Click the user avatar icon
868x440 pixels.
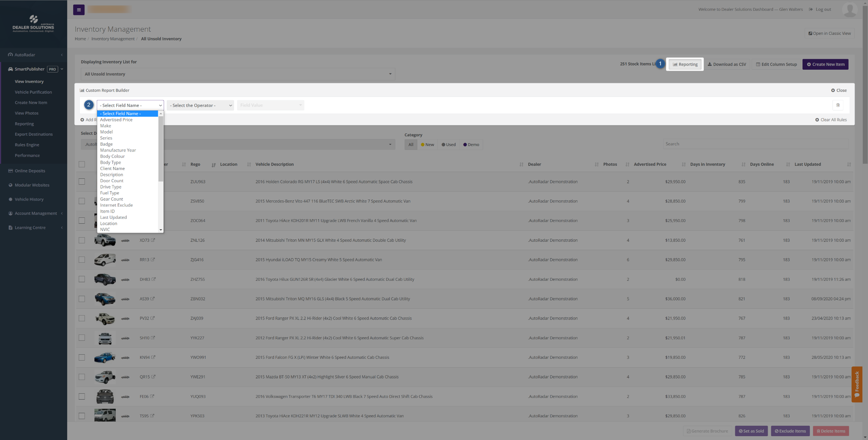point(850,10)
